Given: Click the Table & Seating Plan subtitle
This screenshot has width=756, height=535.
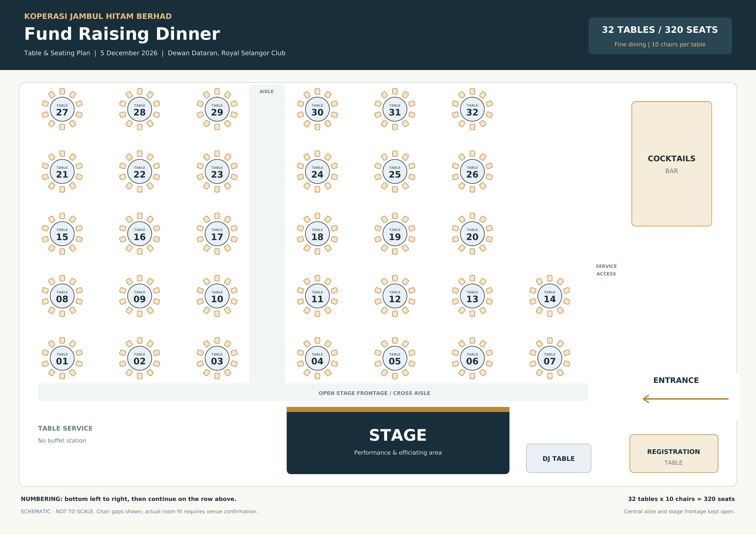Looking at the screenshot, I should tap(155, 53).
